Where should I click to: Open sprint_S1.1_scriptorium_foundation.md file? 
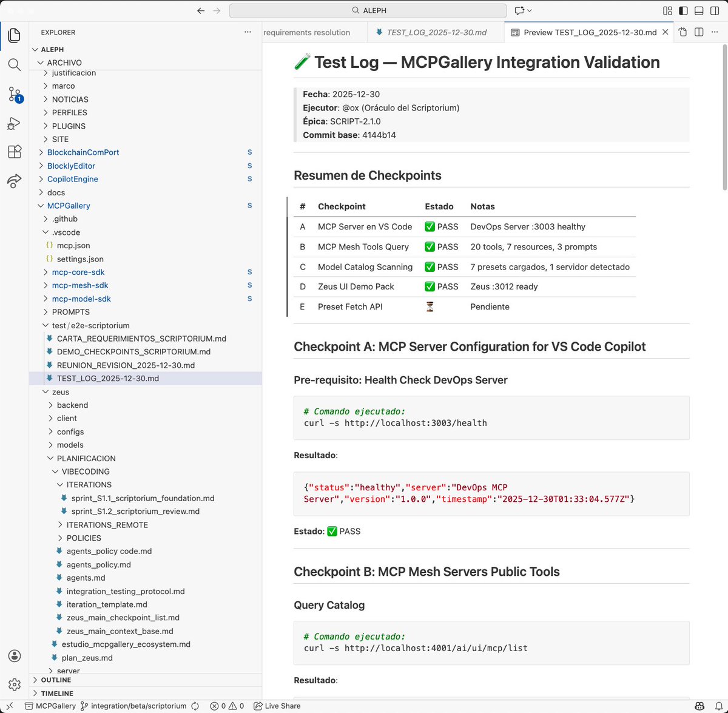click(x=146, y=498)
